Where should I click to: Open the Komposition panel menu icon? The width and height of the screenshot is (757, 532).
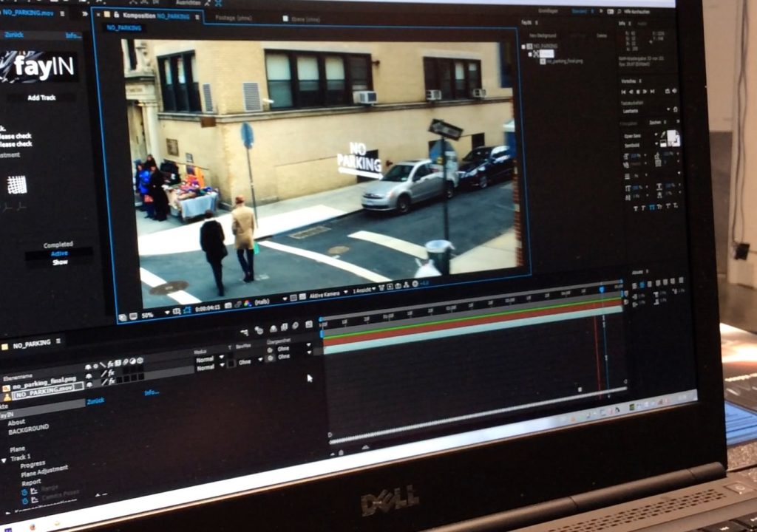tap(197, 18)
